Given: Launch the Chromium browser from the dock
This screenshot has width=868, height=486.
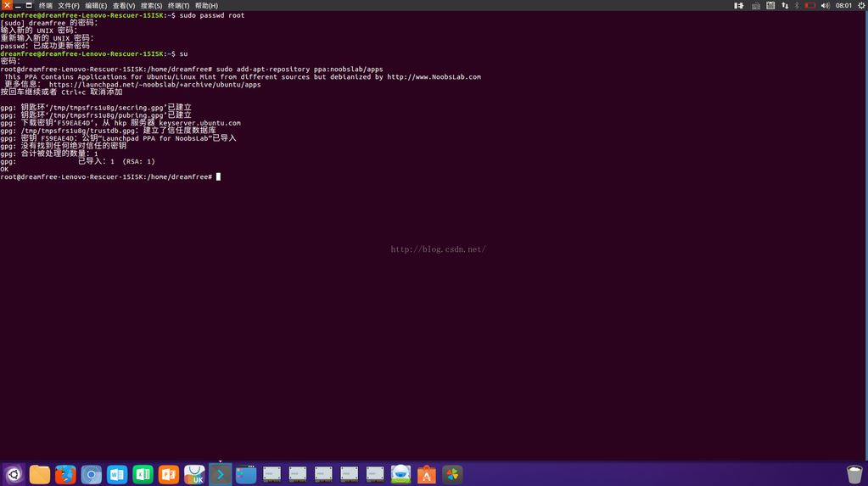Looking at the screenshot, I should 92,474.
